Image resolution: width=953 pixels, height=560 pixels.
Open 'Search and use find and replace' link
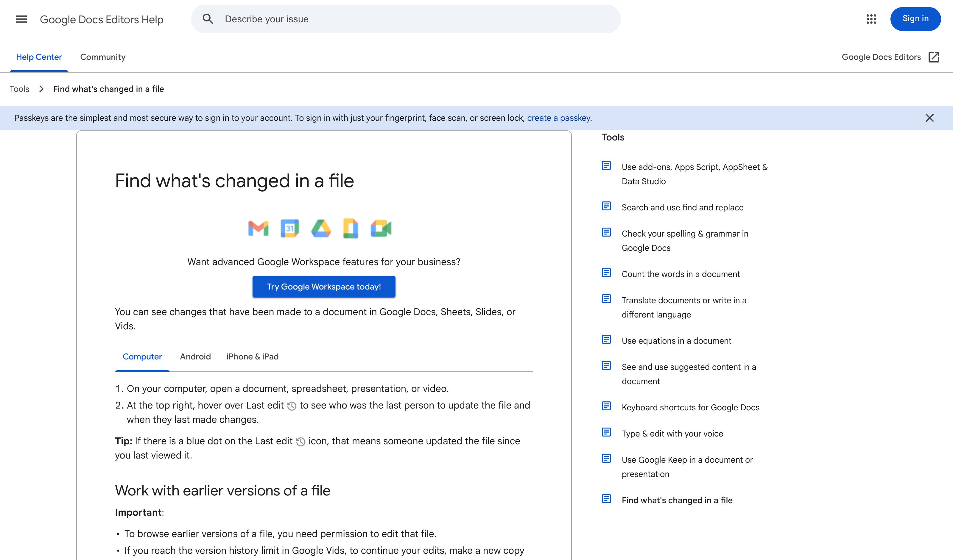point(682,207)
